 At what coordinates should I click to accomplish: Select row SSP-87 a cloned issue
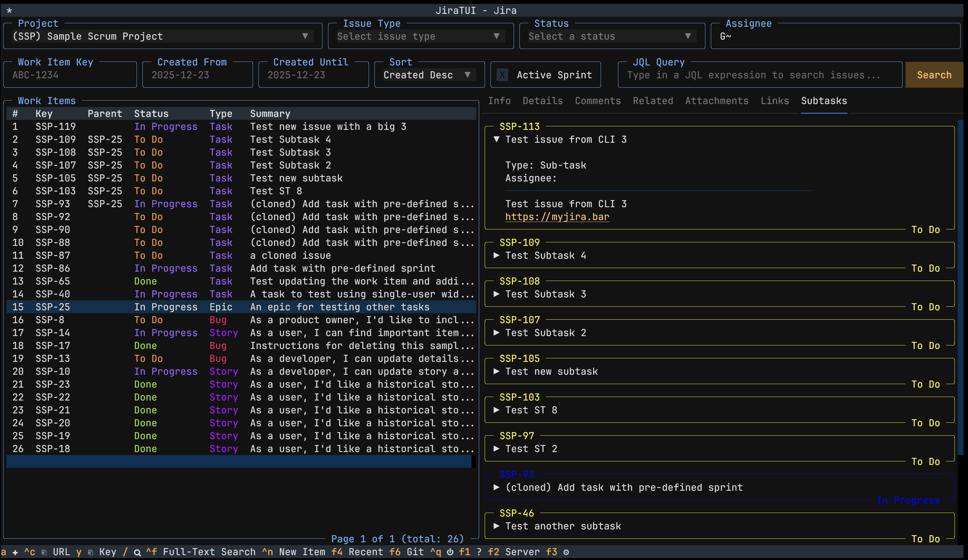[241, 256]
